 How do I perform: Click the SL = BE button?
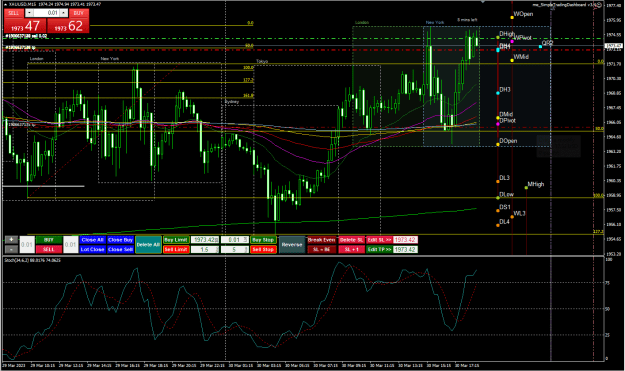(321, 249)
